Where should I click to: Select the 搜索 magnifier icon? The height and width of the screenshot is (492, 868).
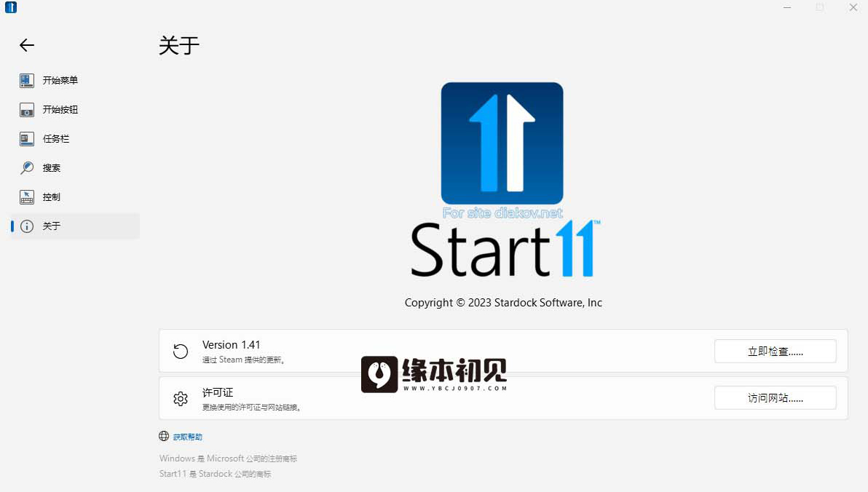pyautogui.click(x=26, y=167)
